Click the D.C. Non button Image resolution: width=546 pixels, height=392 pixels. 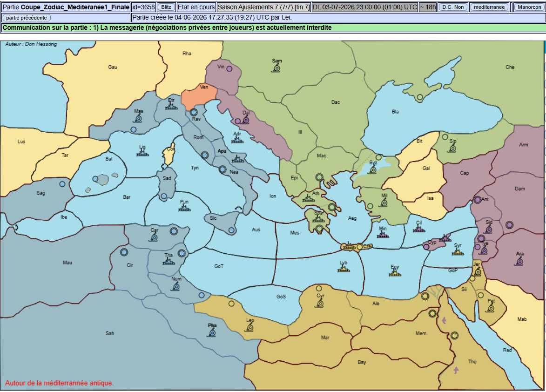453,7
